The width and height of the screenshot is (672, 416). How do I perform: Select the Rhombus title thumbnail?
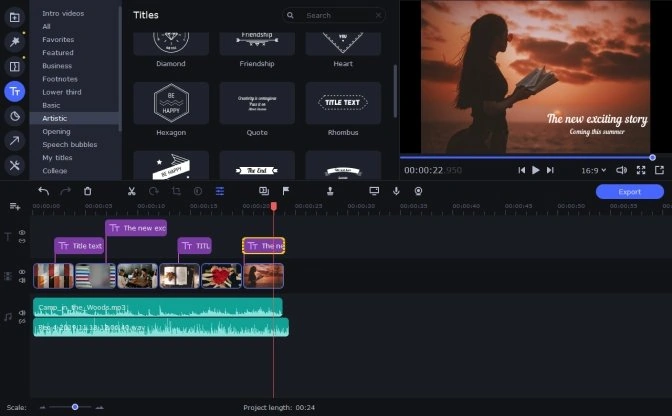[343, 103]
